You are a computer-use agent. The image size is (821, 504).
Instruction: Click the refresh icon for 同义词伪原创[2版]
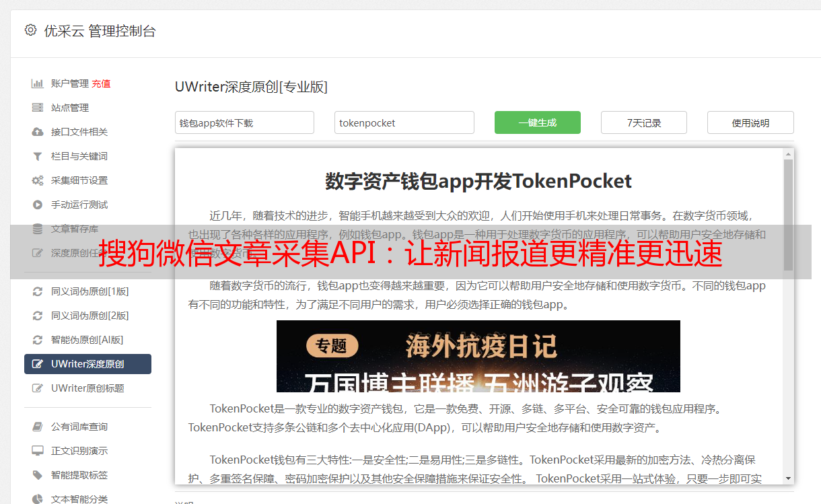38,316
